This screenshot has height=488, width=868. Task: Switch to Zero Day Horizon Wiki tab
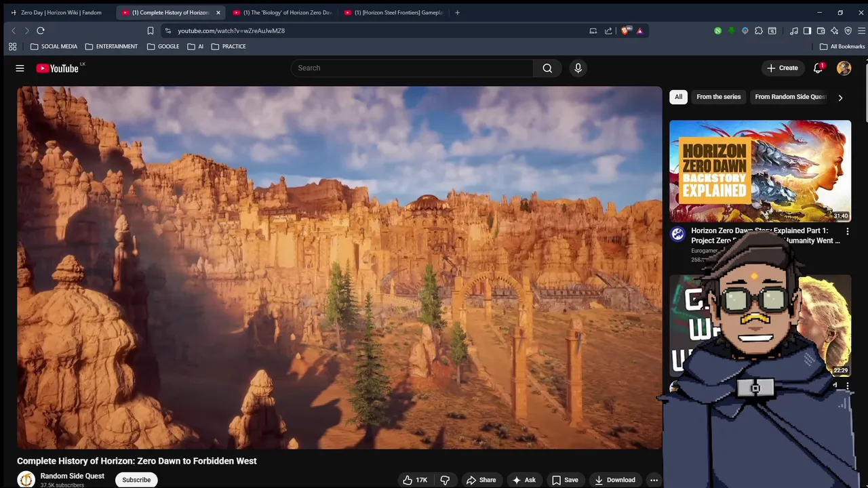tap(56, 12)
